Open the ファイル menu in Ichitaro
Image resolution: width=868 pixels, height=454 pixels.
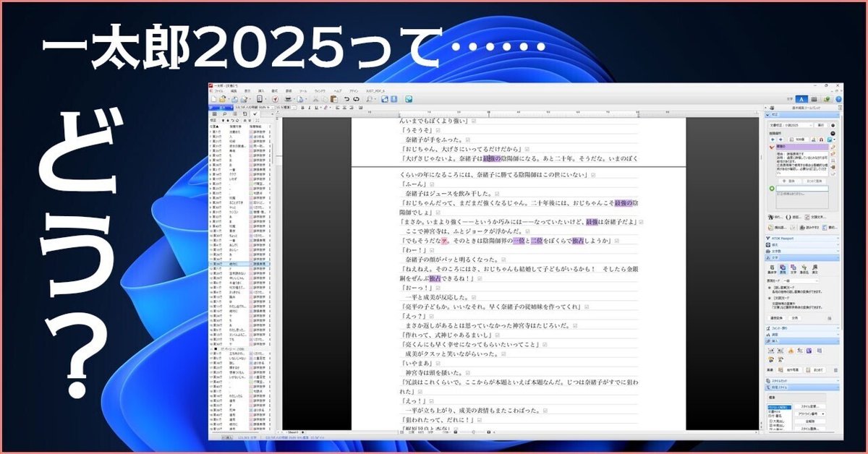(x=218, y=91)
